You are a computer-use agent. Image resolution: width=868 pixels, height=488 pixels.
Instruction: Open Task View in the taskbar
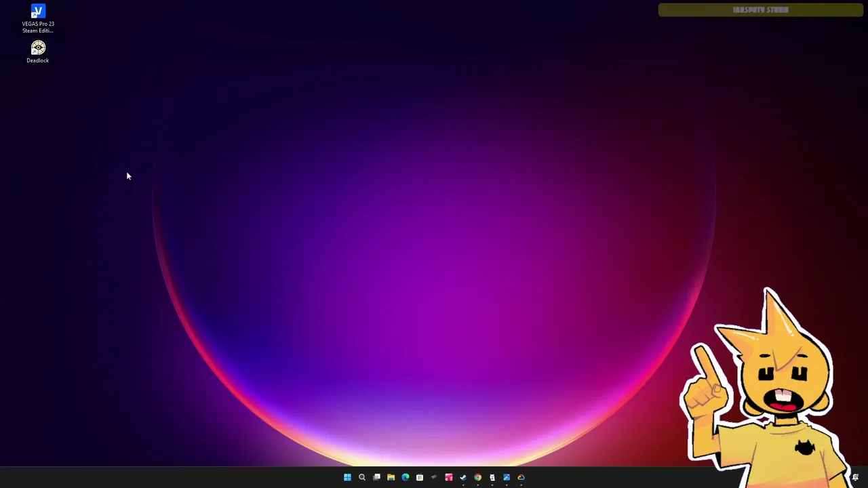(376, 477)
